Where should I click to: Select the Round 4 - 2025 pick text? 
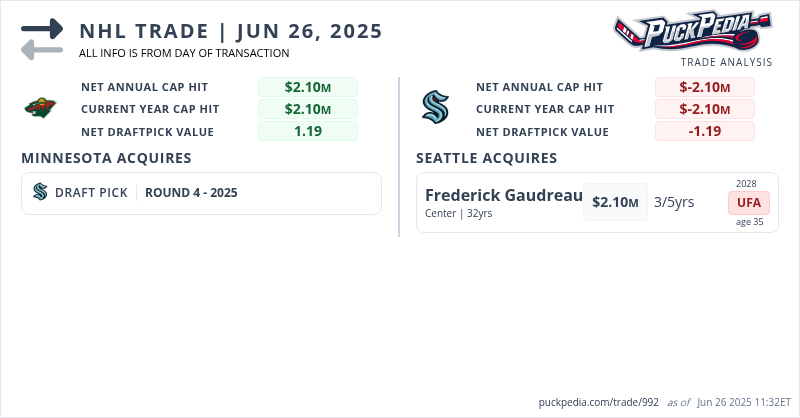(x=191, y=193)
